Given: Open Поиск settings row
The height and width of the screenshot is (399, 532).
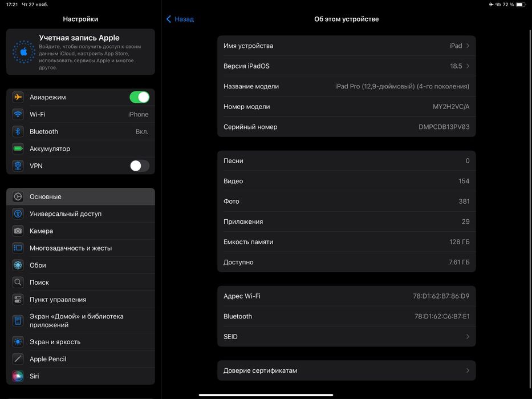Looking at the screenshot, I should pyautogui.click(x=81, y=283).
